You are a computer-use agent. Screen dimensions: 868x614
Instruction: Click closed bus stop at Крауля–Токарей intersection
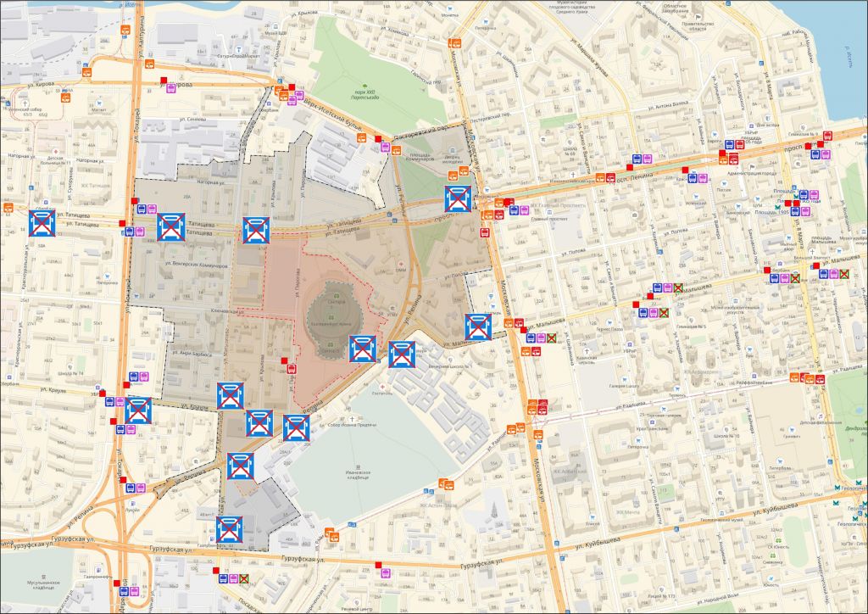coord(138,410)
